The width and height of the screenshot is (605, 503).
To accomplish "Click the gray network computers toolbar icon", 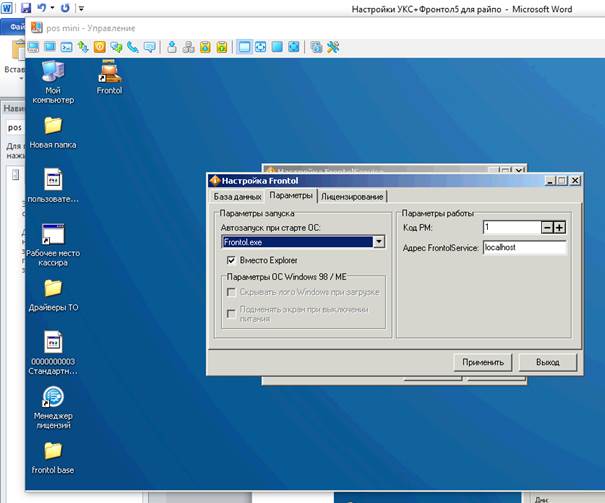I will click(189, 47).
